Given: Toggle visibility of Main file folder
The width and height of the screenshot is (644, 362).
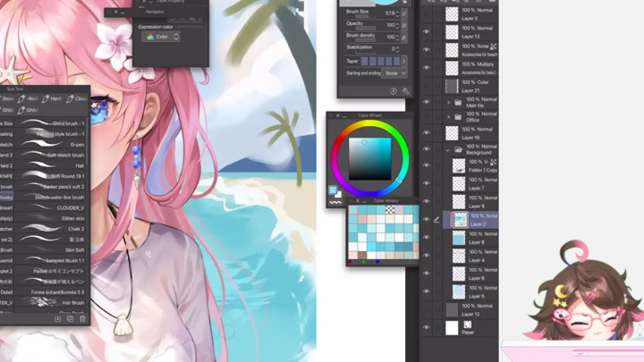Looking at the screenshot, I should coord(426,102).
